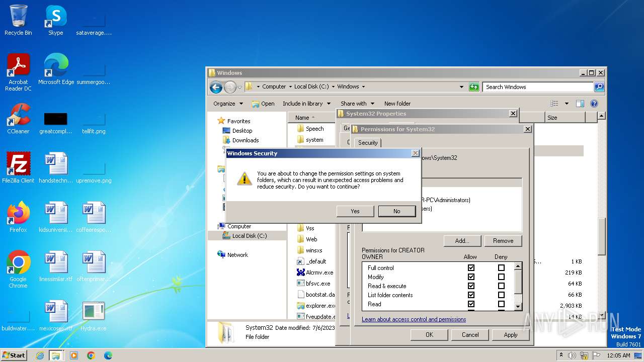The image size is (644, 362).
Task: Click Add... in the Permissions dialog
Action: [x=462, y=241]
